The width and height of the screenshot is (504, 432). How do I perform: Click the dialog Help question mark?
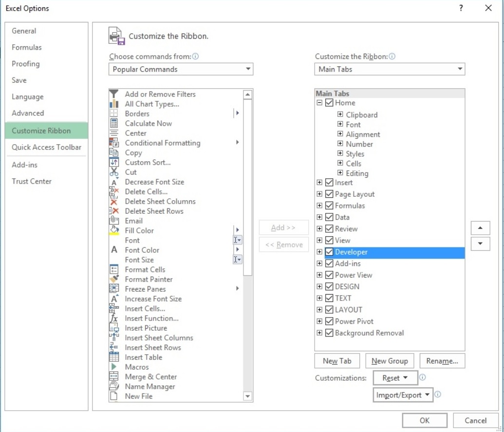461,8
